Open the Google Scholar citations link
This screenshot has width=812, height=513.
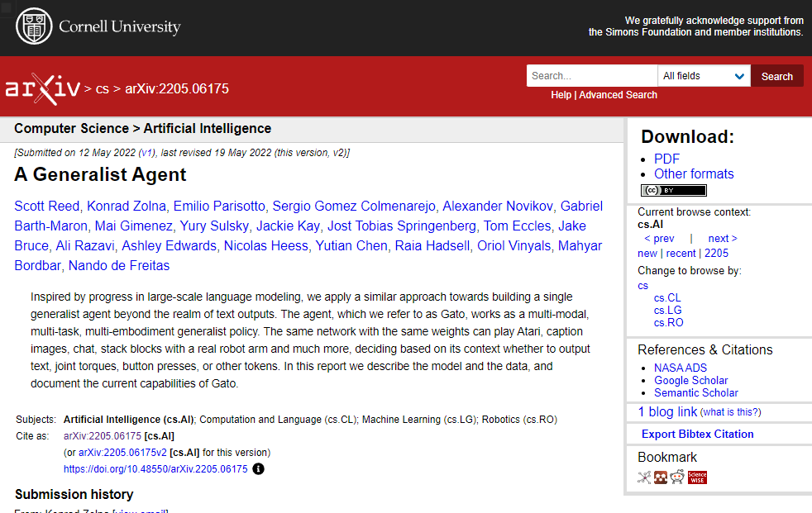coord(690,380)
